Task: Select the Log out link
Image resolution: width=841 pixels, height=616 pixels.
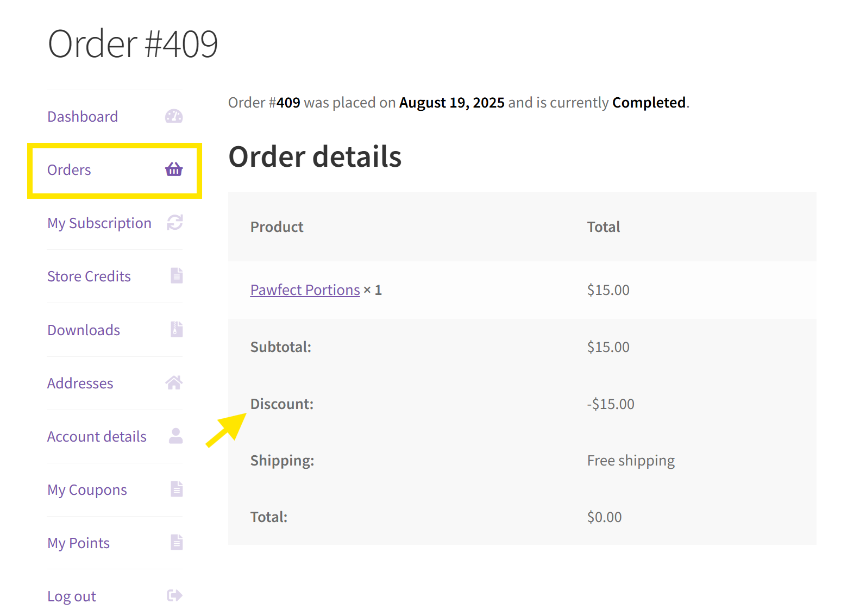Action: point(72,596)
